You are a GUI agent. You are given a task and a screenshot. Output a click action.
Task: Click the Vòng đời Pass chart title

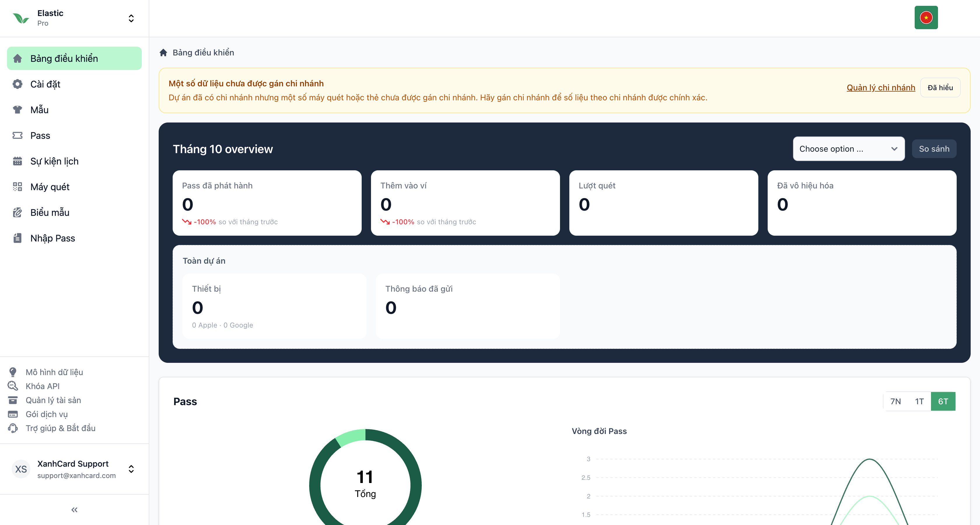point(599,431)
